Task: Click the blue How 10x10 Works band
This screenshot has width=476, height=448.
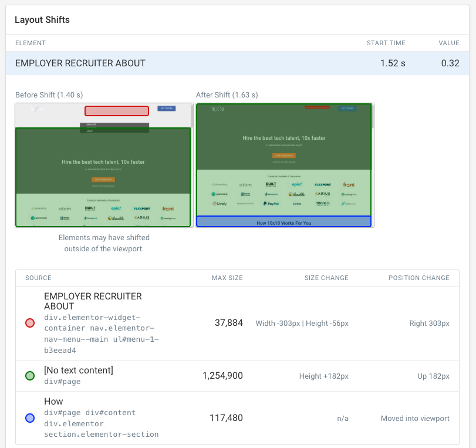Action: coord(284,222)
